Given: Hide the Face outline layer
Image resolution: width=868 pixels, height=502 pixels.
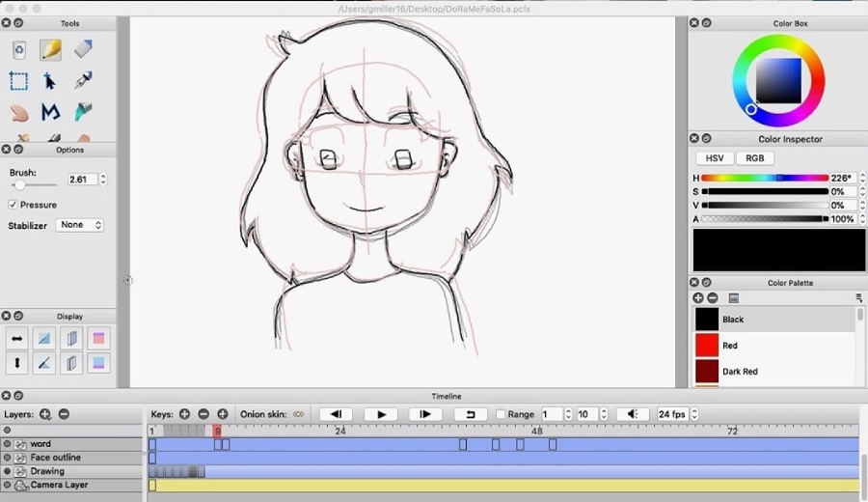Looking at the screenshot, I should click(x=8, y=458).
